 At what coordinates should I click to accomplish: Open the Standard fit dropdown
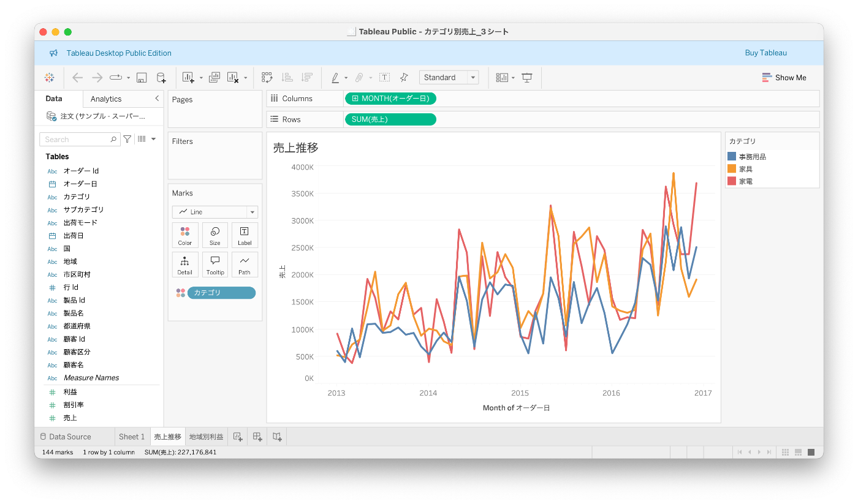tap(449, 78)
